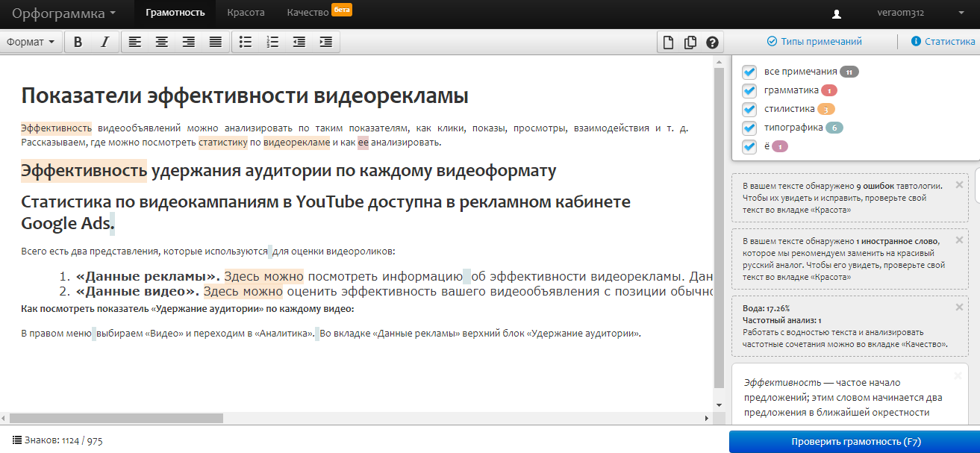The image size is (980, 453).
Task: Click the grey 'все примечания' 11 badge
Action: pos(849,72)
